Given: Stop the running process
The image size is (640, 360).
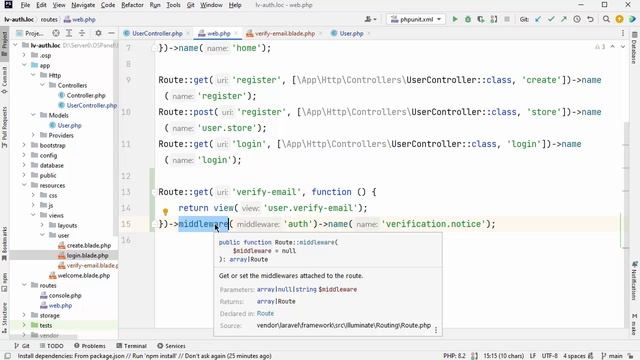Looking at the screenshot, I should 507,19.
